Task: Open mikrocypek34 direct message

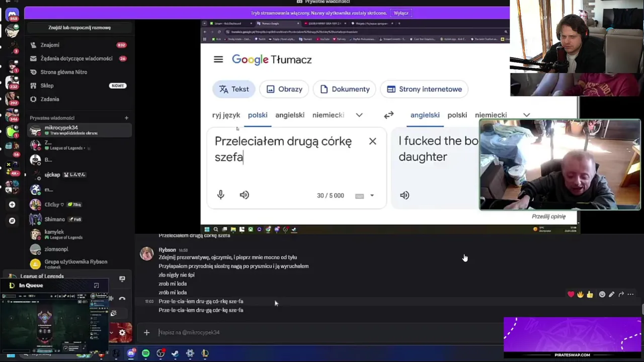Action: (79, 130)
